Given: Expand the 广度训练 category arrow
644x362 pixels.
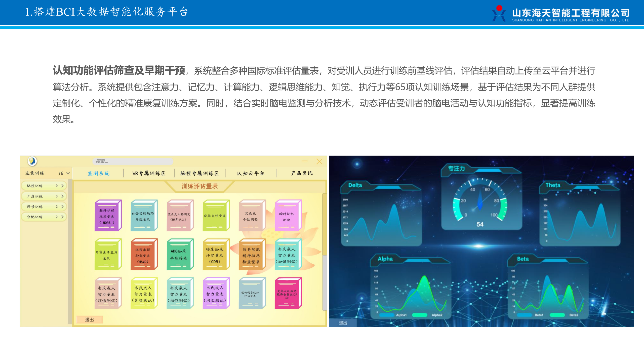Looking at the screenshot, I should [x=62, y=196].
